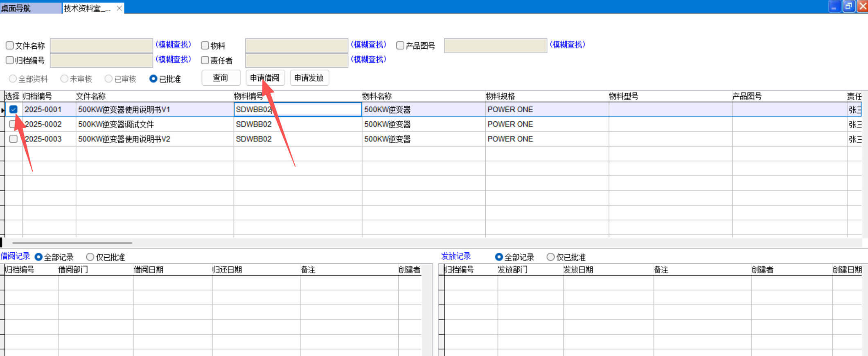Focus the 产品图号 text input box

click(x=495, y=45)
